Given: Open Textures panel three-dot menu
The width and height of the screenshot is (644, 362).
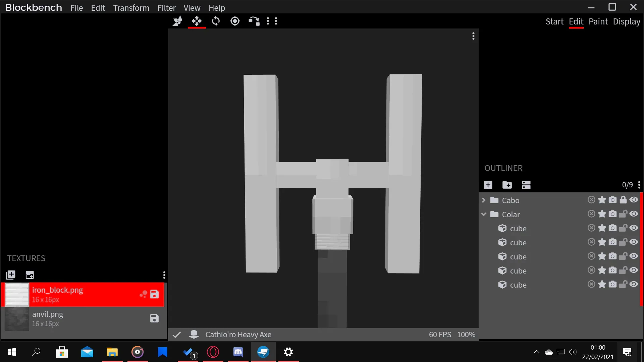Looking at the screenshot, I should click(x=164, y=275).
